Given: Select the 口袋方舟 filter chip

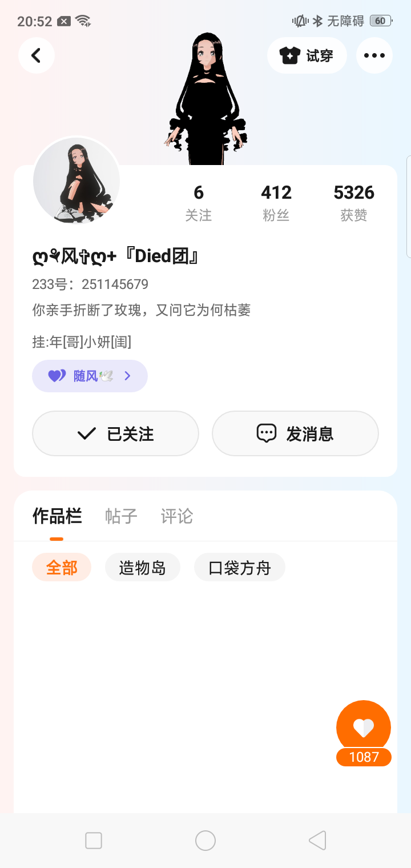Looking at the screenshot, I should 239,568.
